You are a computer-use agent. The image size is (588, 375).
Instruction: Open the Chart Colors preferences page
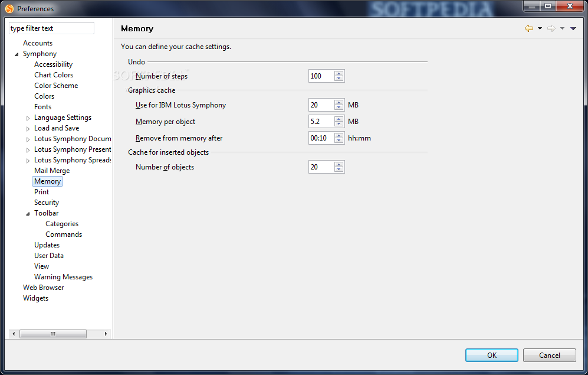54,74
